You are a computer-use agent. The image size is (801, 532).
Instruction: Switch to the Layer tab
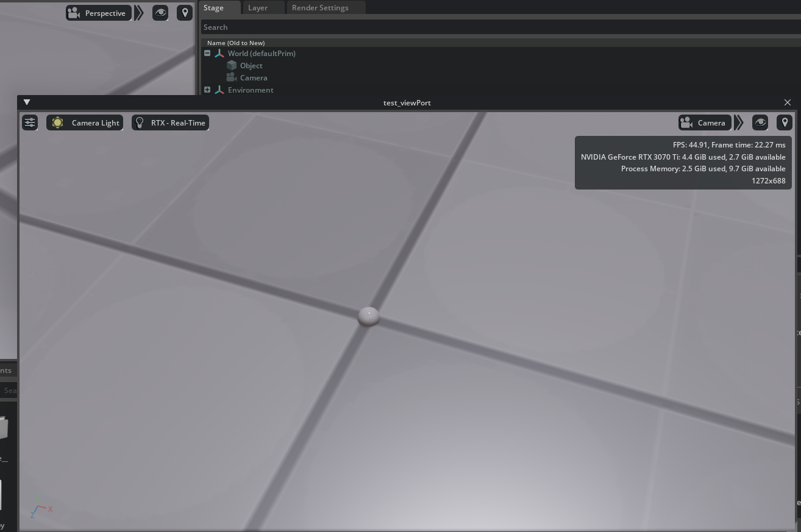point(263,7)
